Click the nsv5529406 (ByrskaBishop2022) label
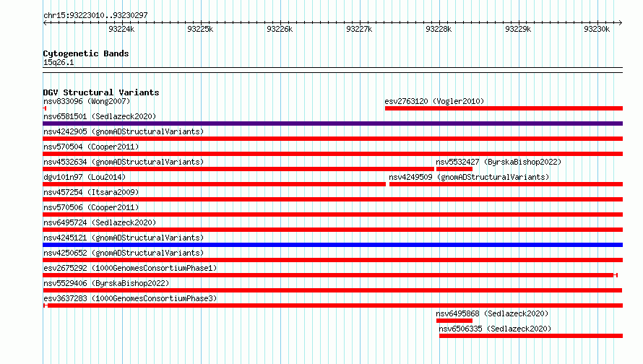The width and height of the screenshot is (643, 364). [x=106, y=283]
